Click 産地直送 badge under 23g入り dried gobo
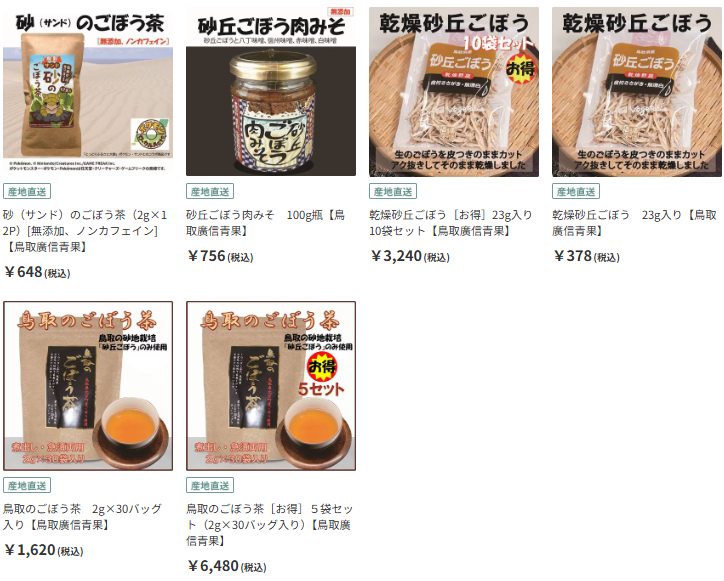724x581 pixels. [x=576, y=191]
